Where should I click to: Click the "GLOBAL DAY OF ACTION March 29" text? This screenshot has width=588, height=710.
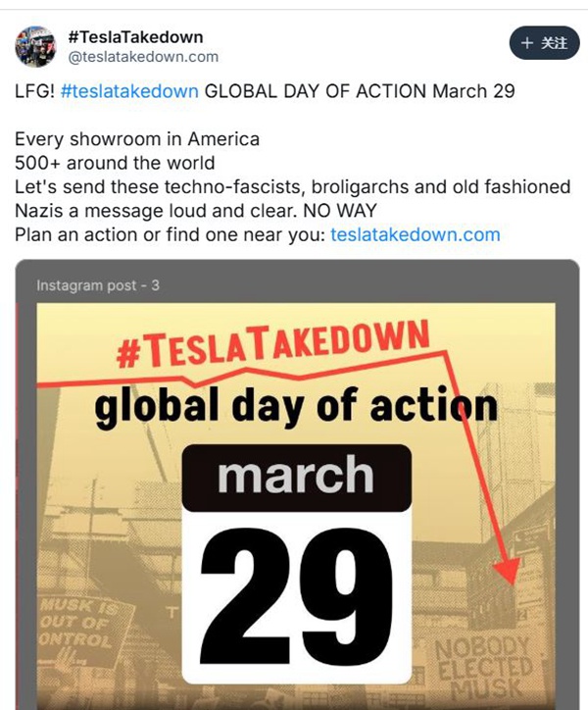(360, 91)
